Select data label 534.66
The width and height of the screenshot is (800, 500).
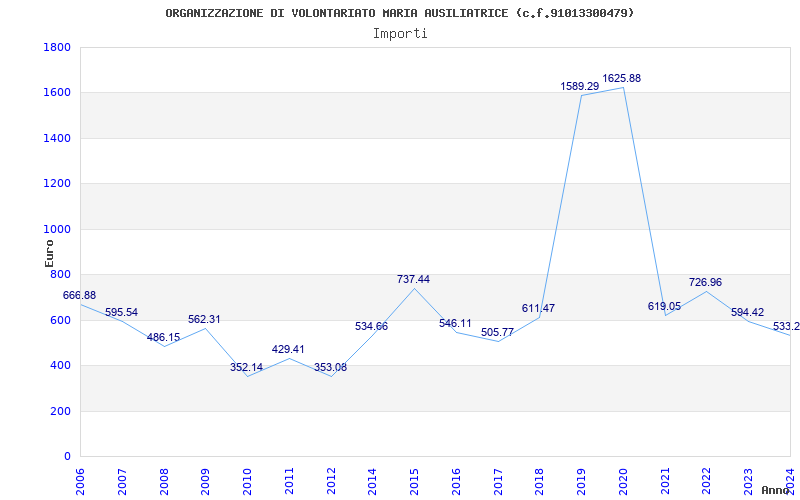(x=371, y=327)
